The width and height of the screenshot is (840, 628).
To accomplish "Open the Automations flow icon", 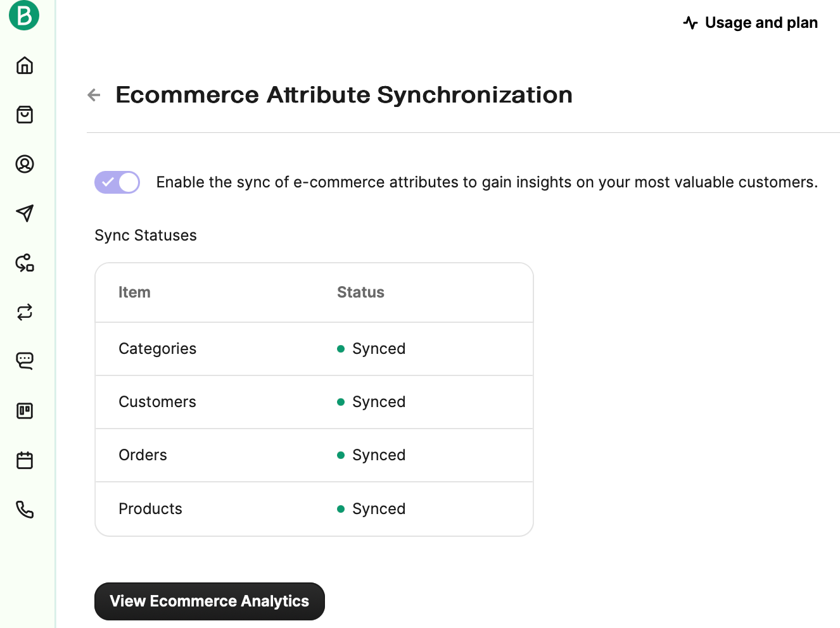I will click(24, 263).
